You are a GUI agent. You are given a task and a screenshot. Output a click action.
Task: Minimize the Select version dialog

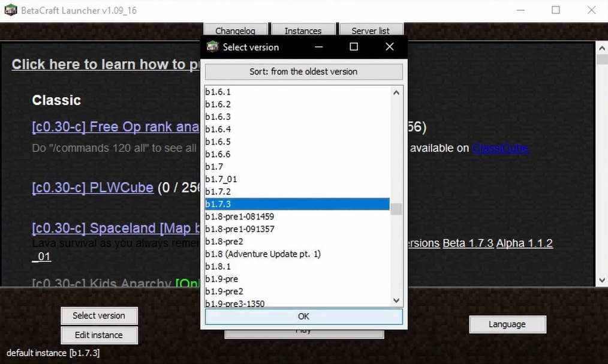318,47
